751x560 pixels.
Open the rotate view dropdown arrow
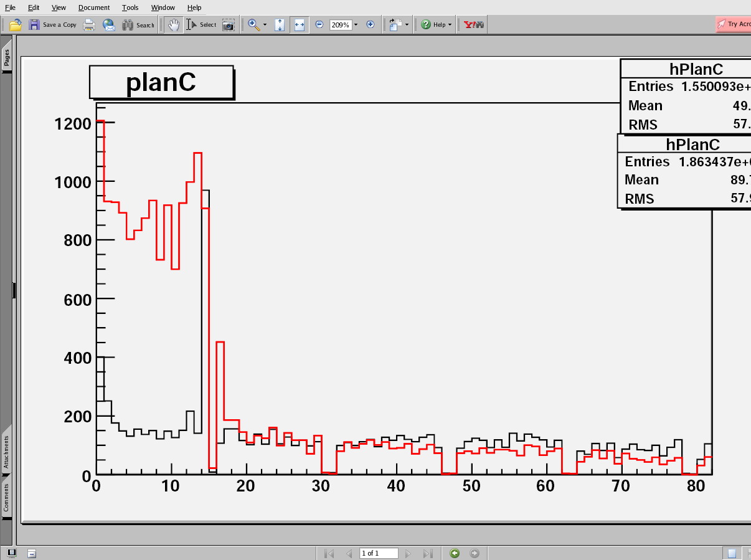click(x=407, y=25)
